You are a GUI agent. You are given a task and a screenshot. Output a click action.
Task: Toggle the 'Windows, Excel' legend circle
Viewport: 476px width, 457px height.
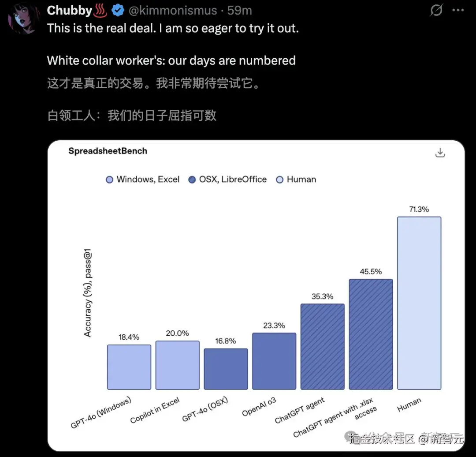(x=109, y=180)
